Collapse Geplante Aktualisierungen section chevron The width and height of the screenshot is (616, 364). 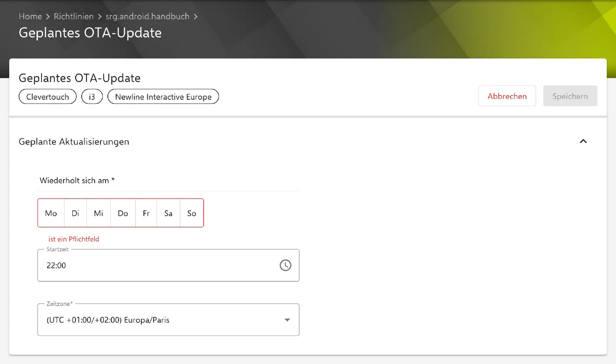click(x=583, y=141)
